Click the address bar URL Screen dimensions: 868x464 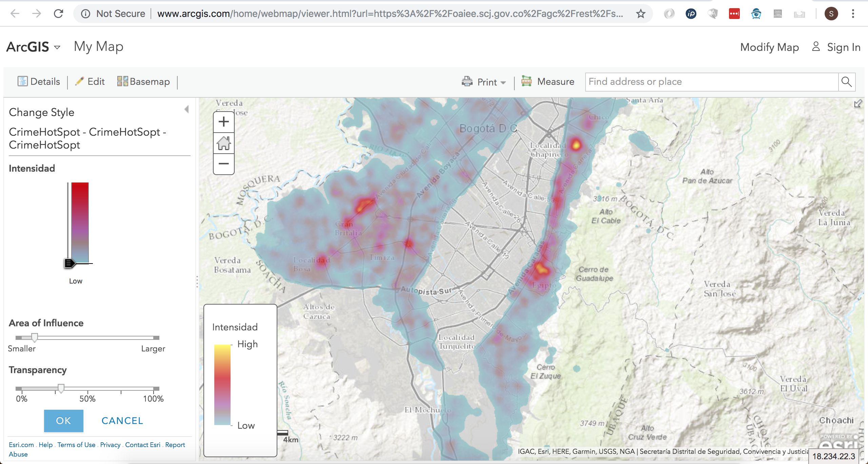coord(390,14)
